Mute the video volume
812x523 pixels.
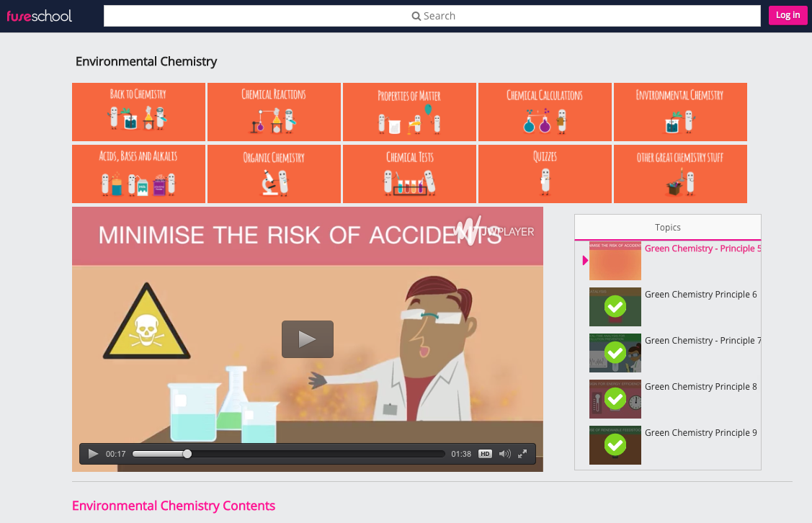(504, 454)
